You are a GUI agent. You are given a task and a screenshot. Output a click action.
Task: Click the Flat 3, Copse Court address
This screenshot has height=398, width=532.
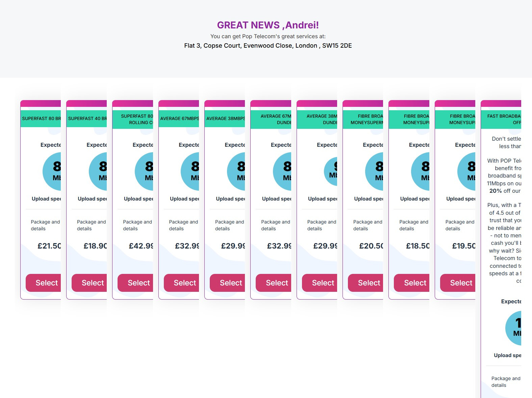click(268, 46)
